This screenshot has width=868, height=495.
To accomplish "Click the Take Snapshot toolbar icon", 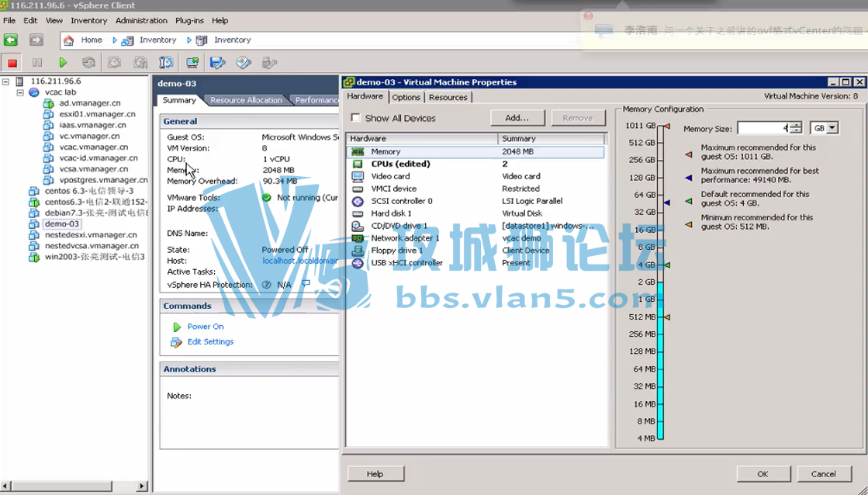I will coord(115,63).
